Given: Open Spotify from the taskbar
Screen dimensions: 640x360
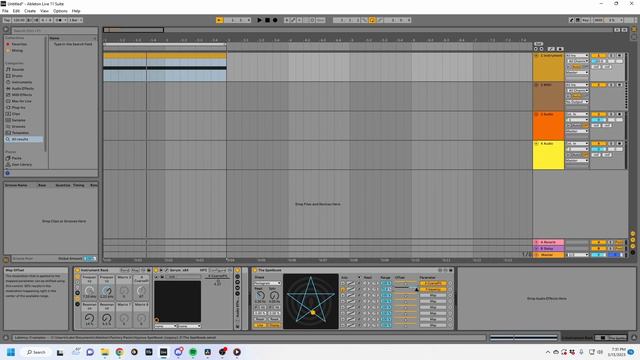Looking at the screenshot, I should pos(193,352).
